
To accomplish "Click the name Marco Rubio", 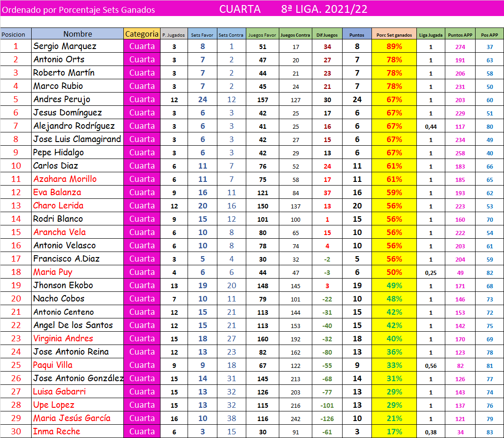I will point(58,86).
